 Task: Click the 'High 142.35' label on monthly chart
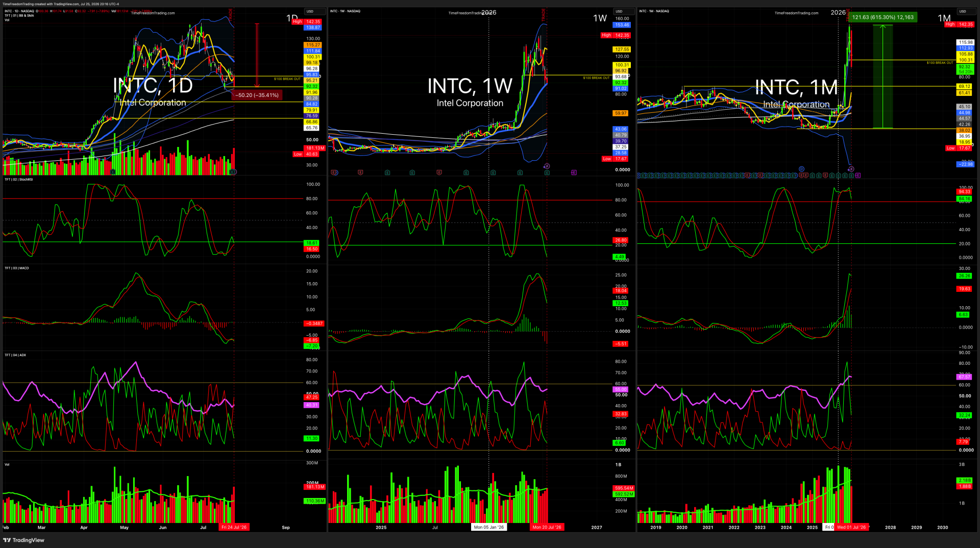pyautogui.click(x=959, y=24)
